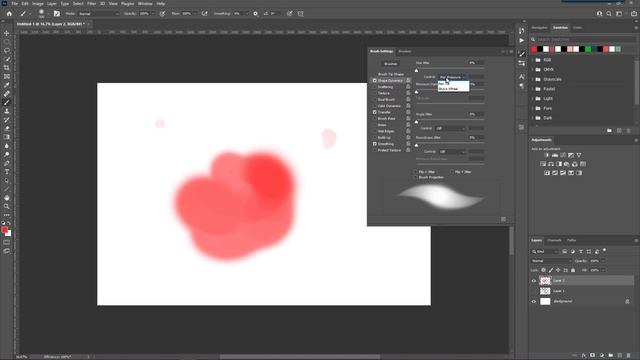Click the Home icon in options bar
640x360 pixels.
9,13
